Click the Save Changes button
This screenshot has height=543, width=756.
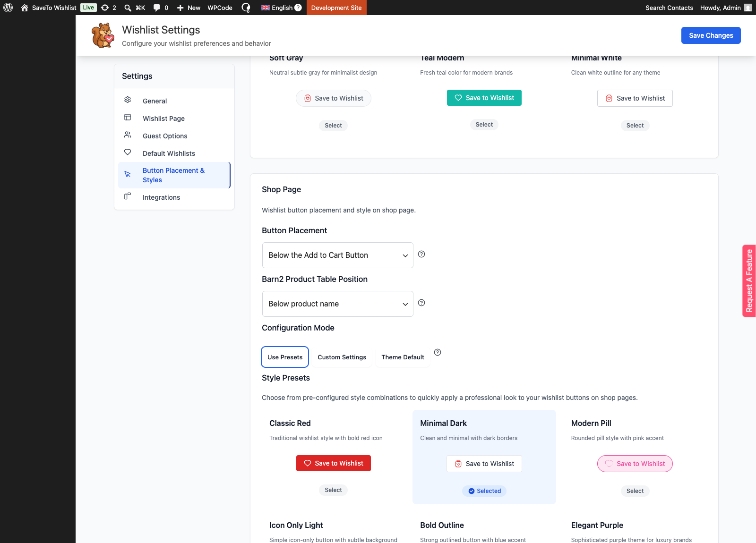[x=711, y=35]
